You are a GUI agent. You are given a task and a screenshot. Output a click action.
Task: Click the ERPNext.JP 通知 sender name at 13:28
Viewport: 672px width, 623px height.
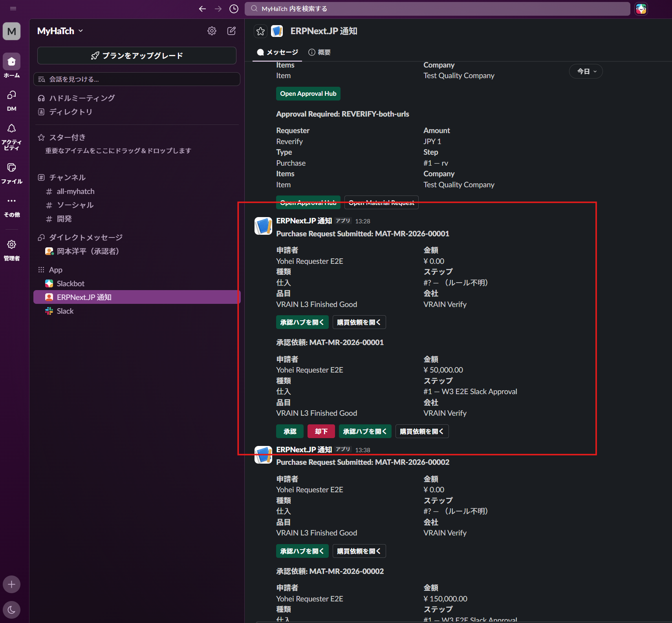point(304,221)
